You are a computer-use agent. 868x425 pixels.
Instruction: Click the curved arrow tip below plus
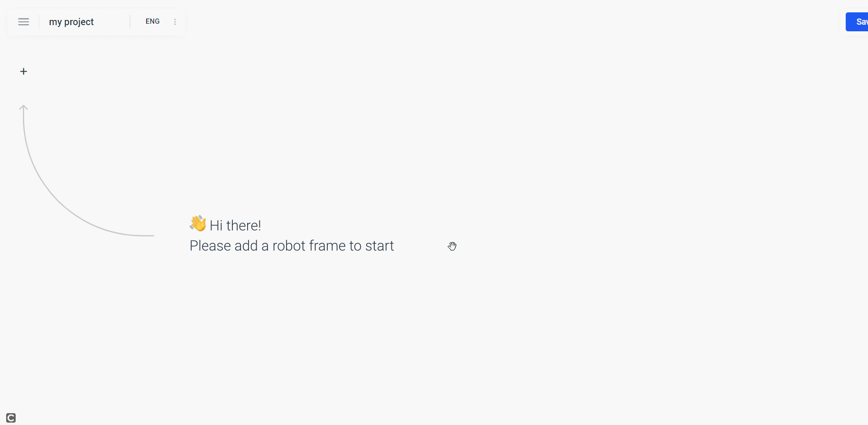(x=23, y=108)
